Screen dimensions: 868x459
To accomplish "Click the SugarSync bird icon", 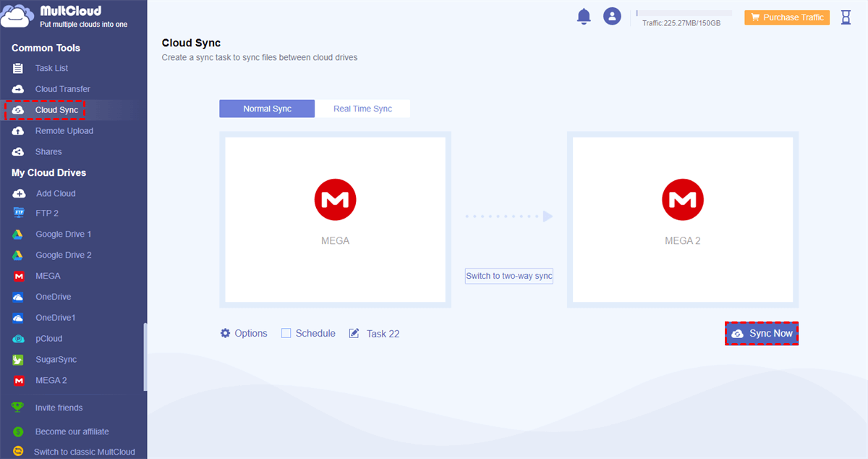I will 18,360.
